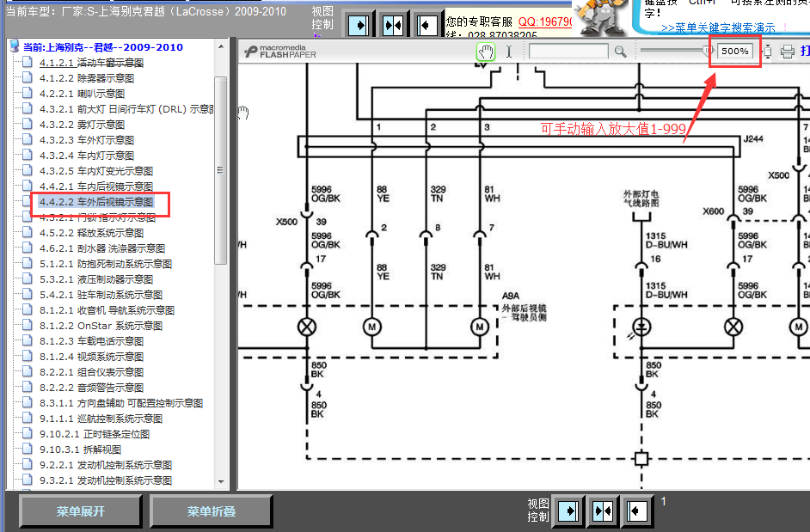Open 8.1.2.3 车载电话示意图
Image resolution: width=810 pixels, height=532 pixels.
click(91, 341)
